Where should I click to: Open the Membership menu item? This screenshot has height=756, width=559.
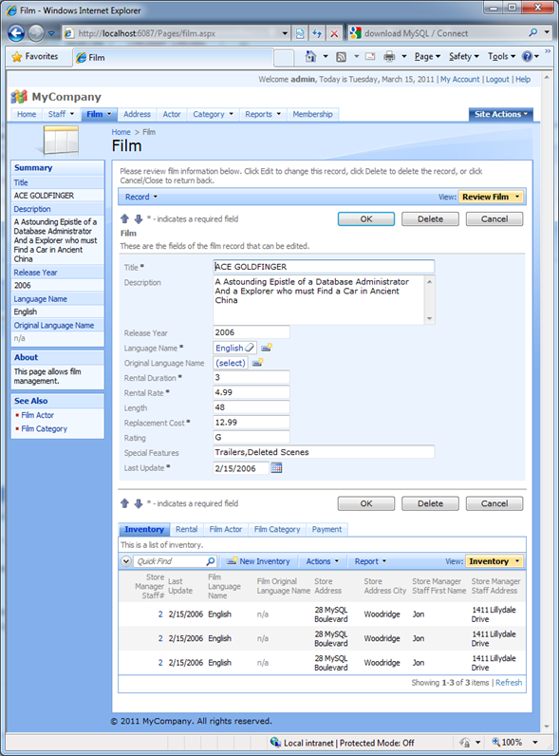[313, 114]
